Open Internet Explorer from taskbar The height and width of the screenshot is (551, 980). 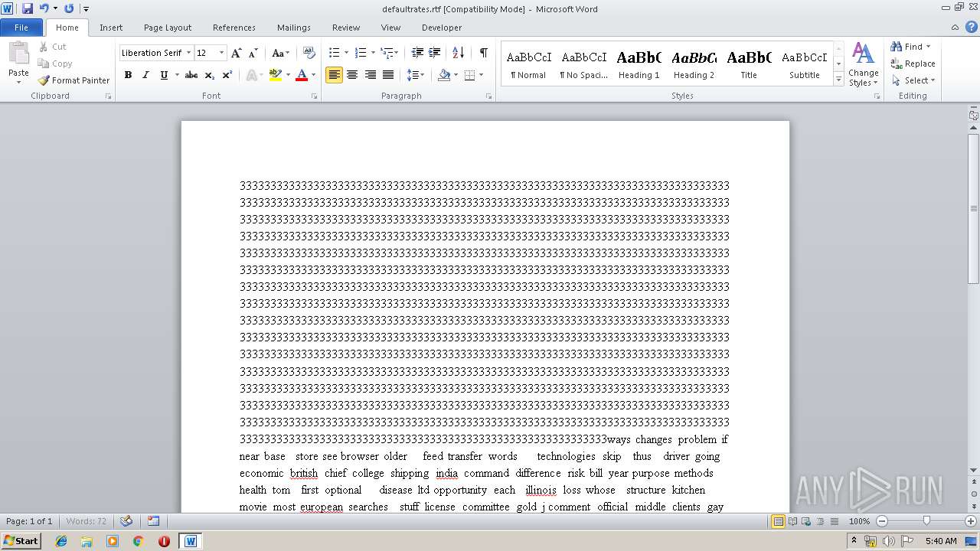(x=61, y=541)
